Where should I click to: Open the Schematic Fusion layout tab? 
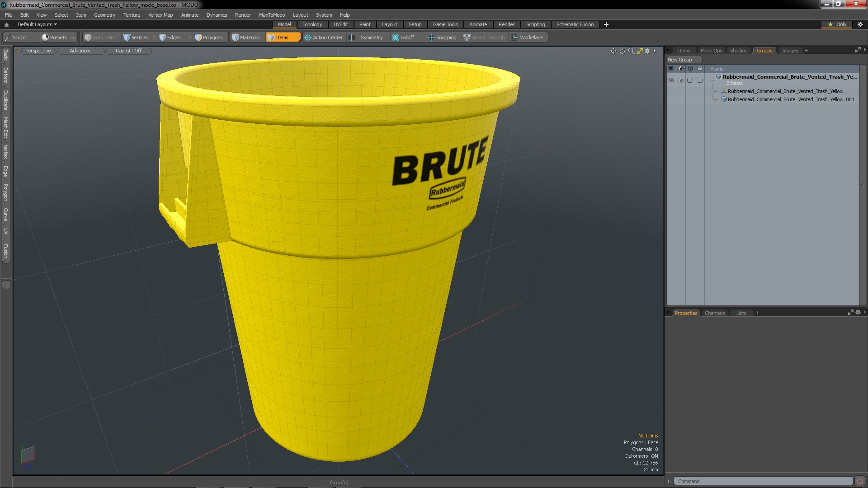(x=575, y=24)
